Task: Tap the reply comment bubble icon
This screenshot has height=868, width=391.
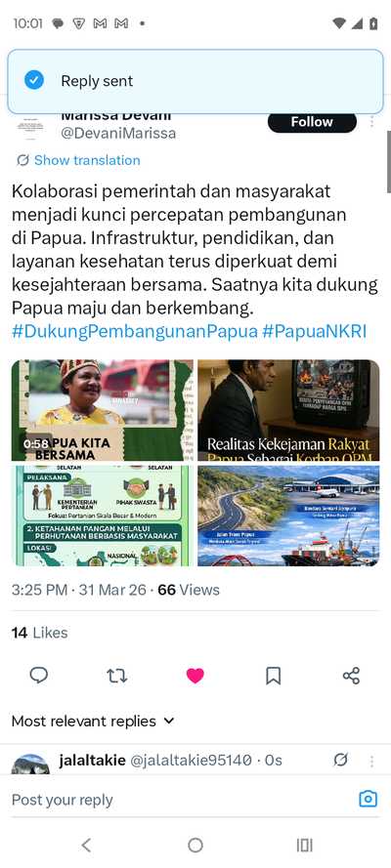Action: [x=39, y=676]
